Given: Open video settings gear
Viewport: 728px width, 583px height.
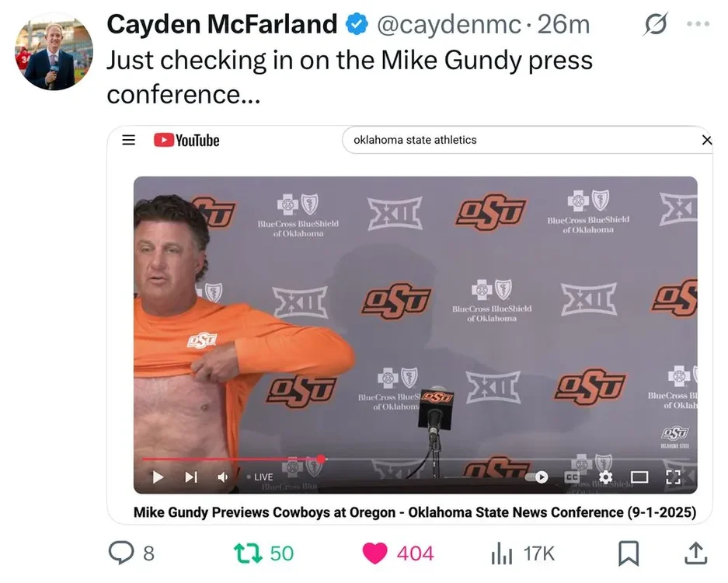Looking at the screenshot, I should click(605, 477).
